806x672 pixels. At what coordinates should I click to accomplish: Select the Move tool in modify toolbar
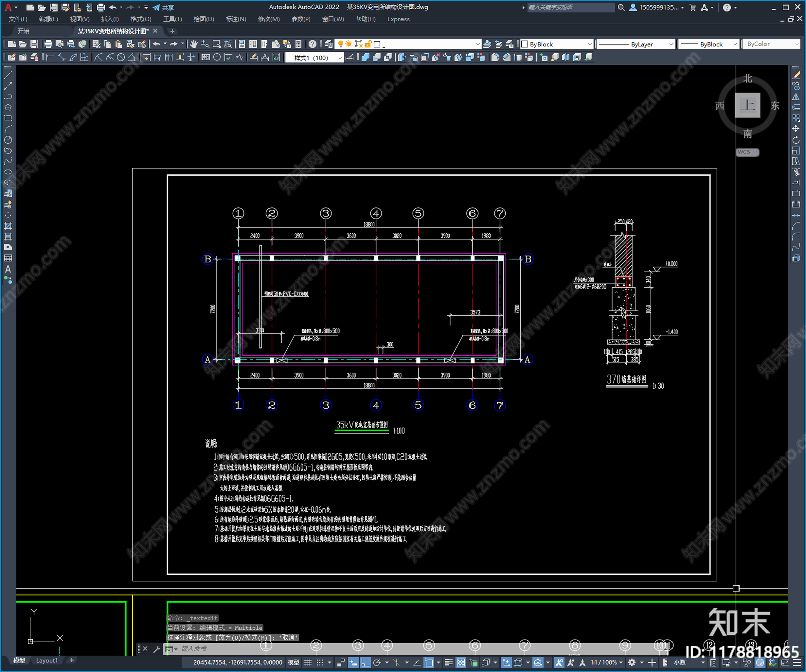click(796, 129)
